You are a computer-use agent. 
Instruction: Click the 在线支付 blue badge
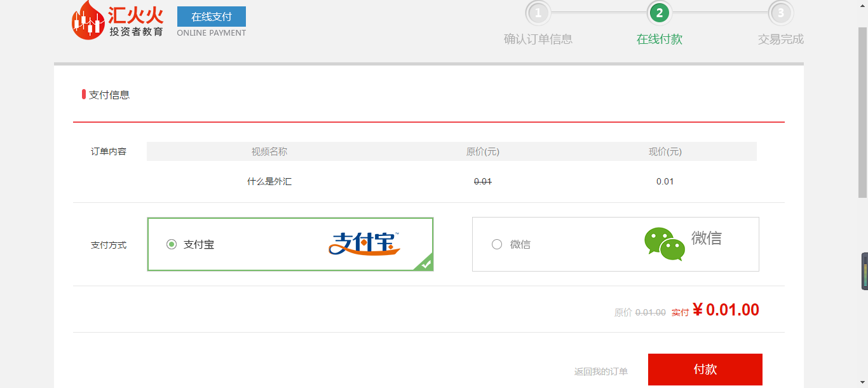click(x=212, y=17)
